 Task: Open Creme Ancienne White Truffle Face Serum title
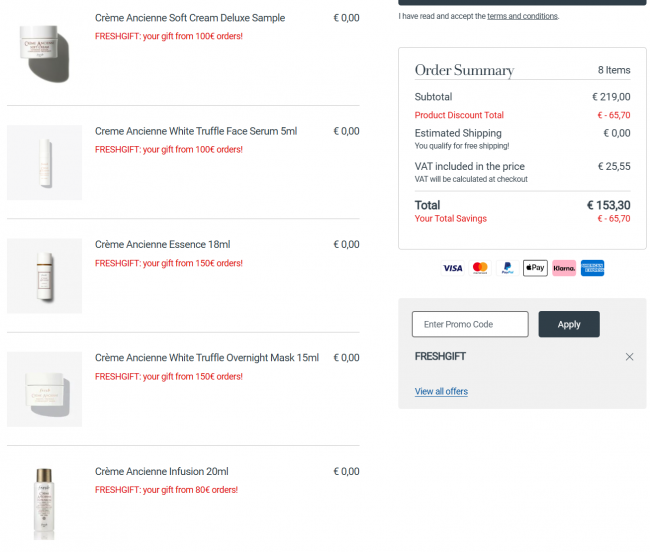click(196, 131)
